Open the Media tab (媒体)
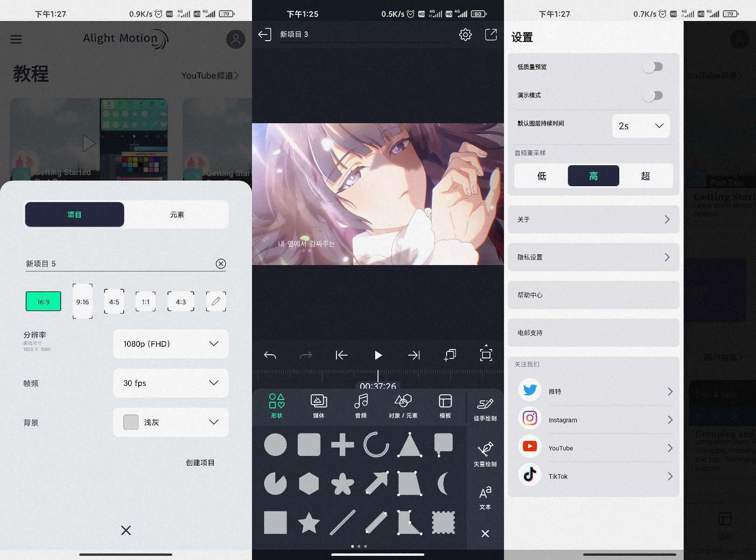756x560 pixels. pos(319,406)
